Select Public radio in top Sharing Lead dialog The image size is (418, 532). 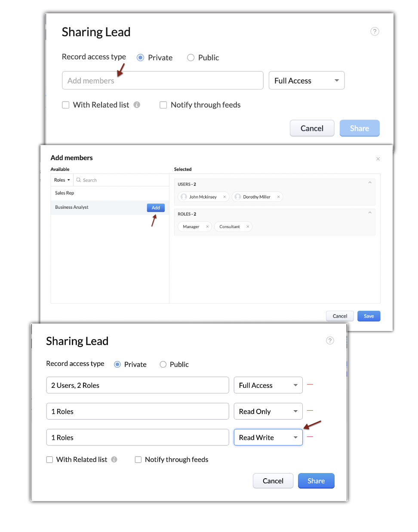[191, 58]
